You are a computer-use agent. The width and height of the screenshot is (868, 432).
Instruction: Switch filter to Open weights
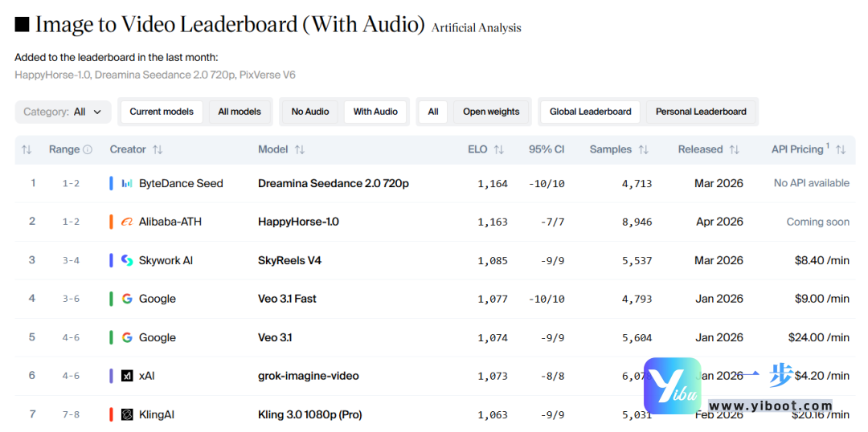(491, 112)
